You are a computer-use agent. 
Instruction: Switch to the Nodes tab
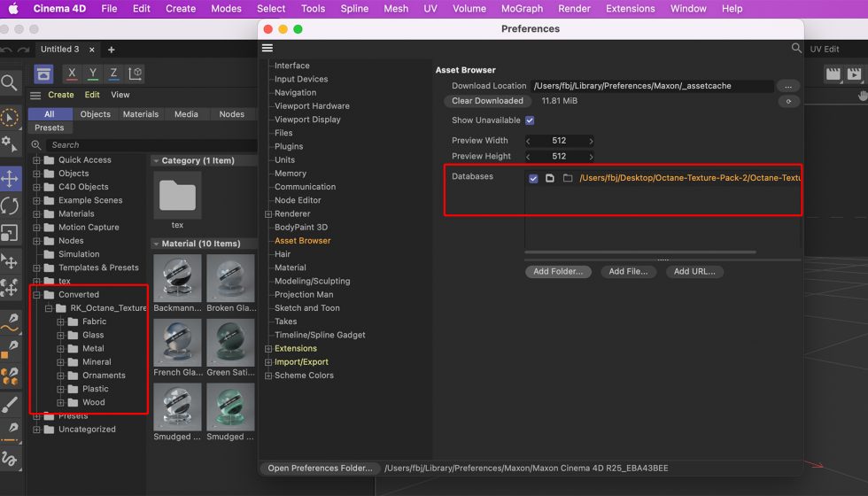pos(231,114)
